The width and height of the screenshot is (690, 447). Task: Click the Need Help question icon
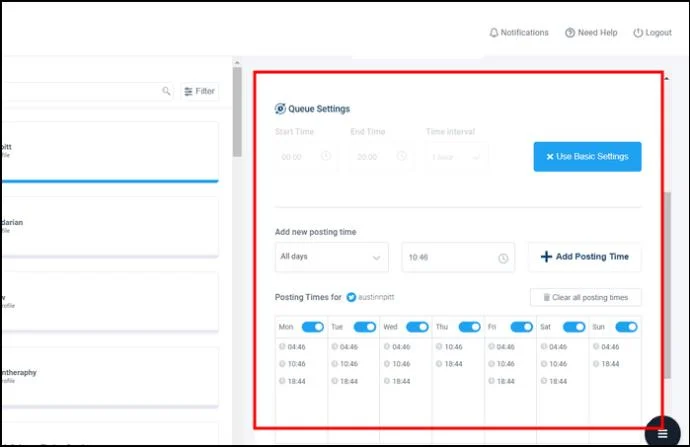(x=570, y=33)
